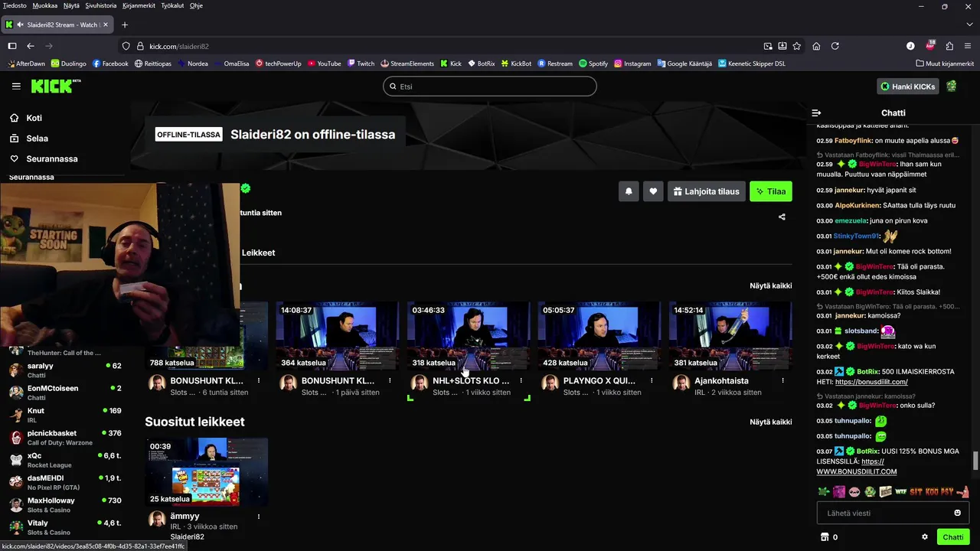
Task: Open Twitch bookmark in bookmarks bar
Action: click(x=361, y=64)
